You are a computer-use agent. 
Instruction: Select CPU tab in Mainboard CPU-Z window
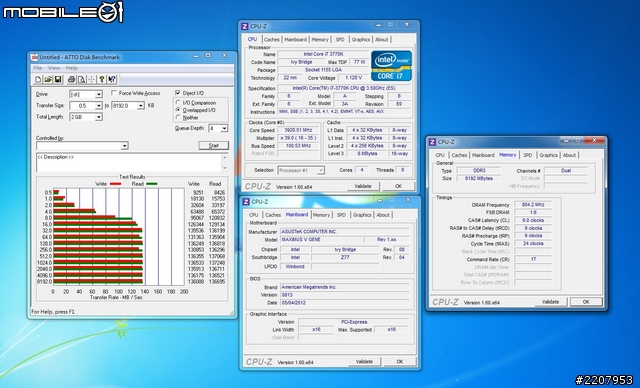253,215
